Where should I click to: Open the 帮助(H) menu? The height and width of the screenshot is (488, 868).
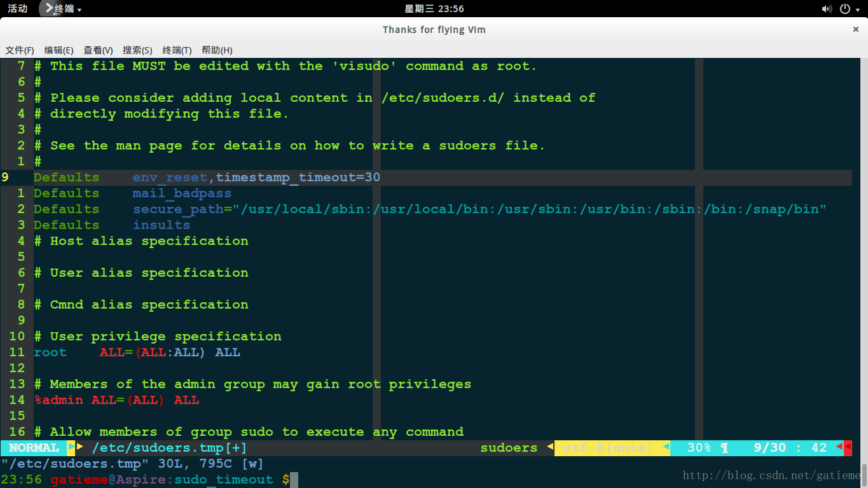click(217, 50)
